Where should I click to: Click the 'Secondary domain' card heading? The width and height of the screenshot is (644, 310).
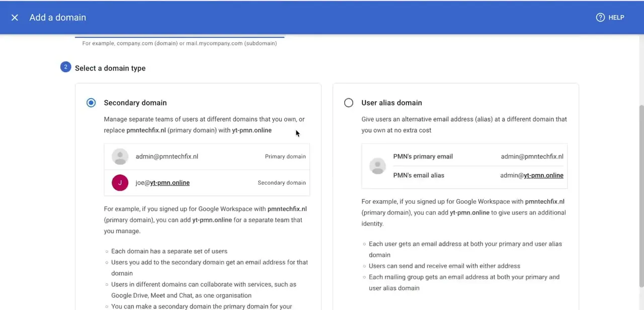[135, 103]
